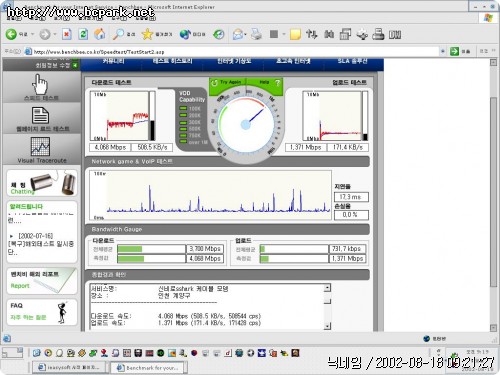
Task: Go to the Home page via house icon
Action: pos(99,34)
